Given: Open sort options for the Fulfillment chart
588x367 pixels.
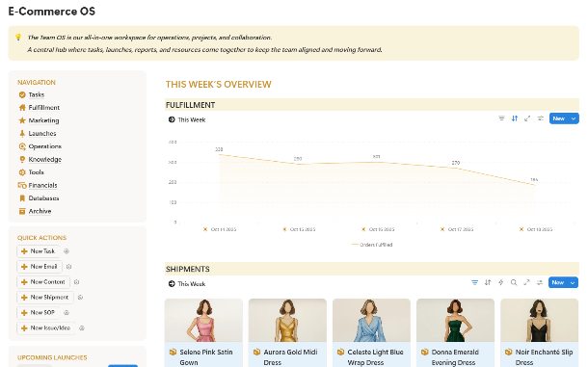Looking at the screenshot, I should pyautogui.click(x=515, y=118).
